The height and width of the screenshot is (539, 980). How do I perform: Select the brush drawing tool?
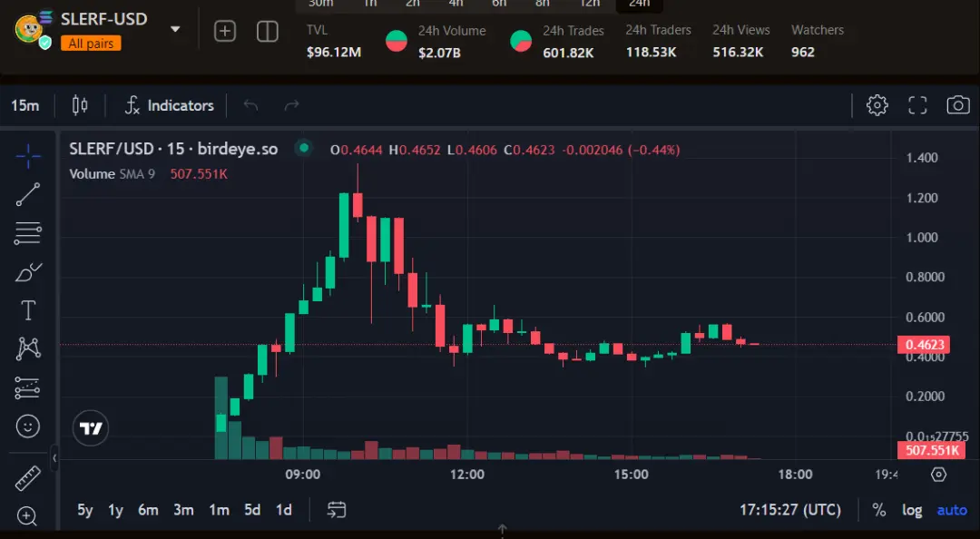click(x=28, y=272)
